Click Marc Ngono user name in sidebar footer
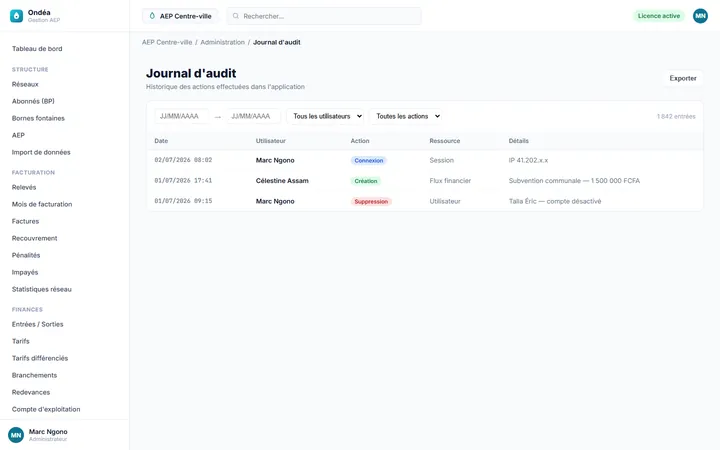 pos(48,432)
